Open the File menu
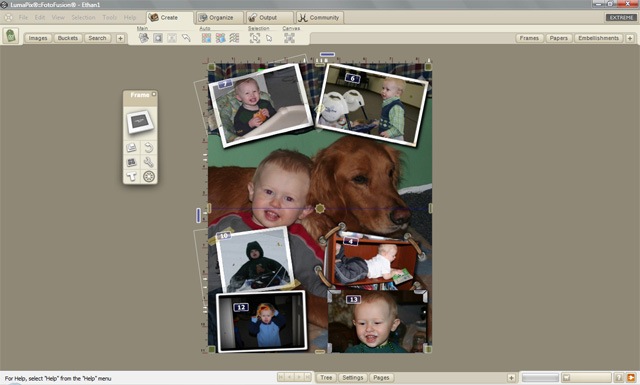 point(23,18)
